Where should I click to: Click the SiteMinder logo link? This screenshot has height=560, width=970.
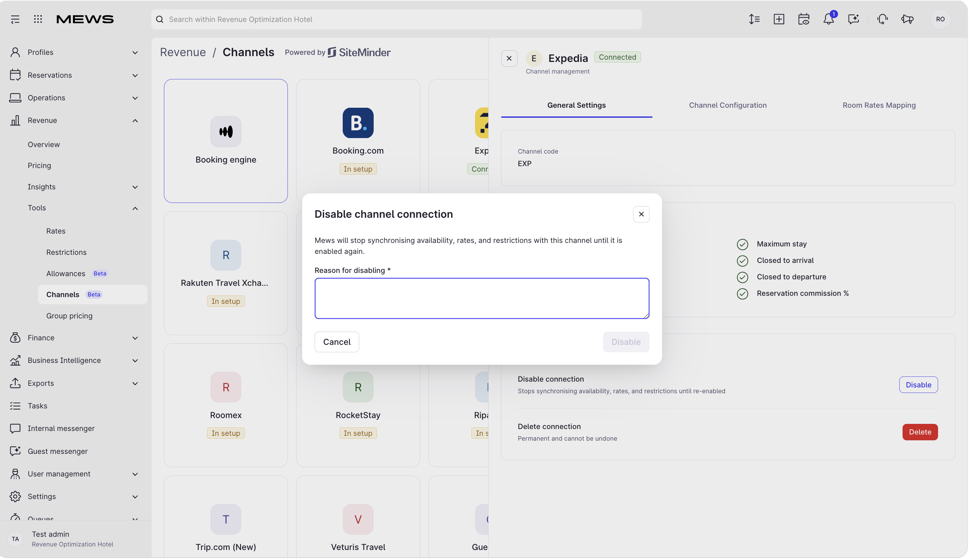point(359,52)
